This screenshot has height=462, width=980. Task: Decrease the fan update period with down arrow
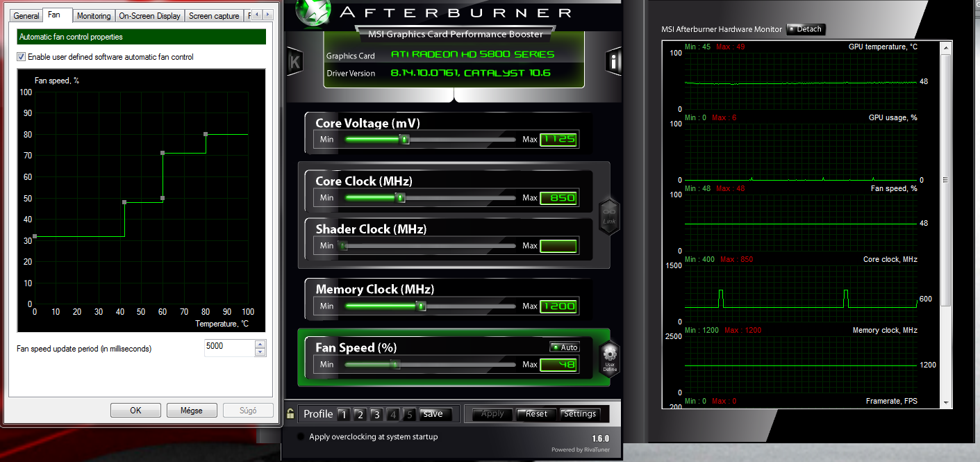coord(260,352)
